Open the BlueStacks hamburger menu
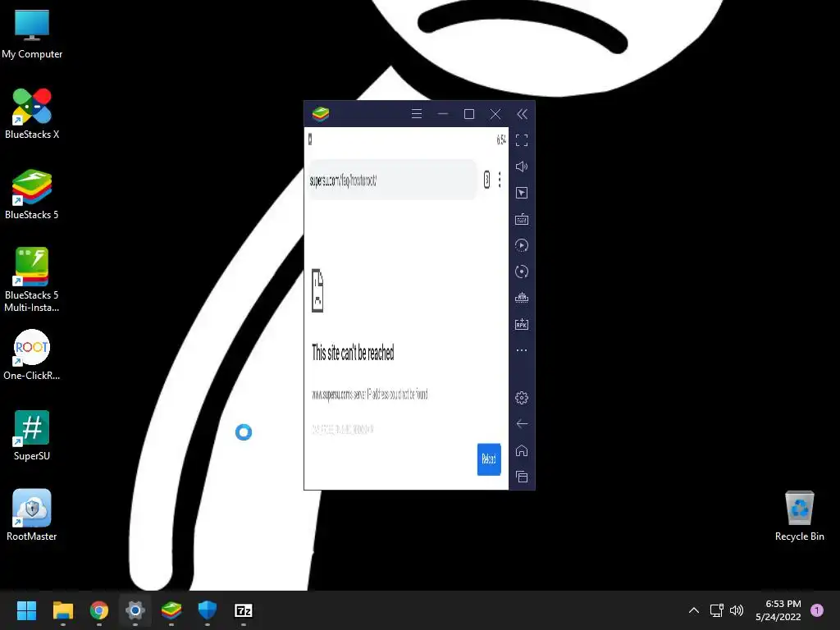Viewport: 840px width, 630px height. pyautogui.click(x=416, y=113)
